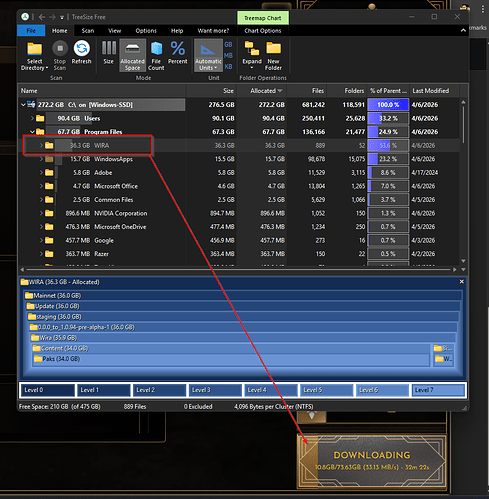Close the treemap chart panel

[x=462, y=282]
